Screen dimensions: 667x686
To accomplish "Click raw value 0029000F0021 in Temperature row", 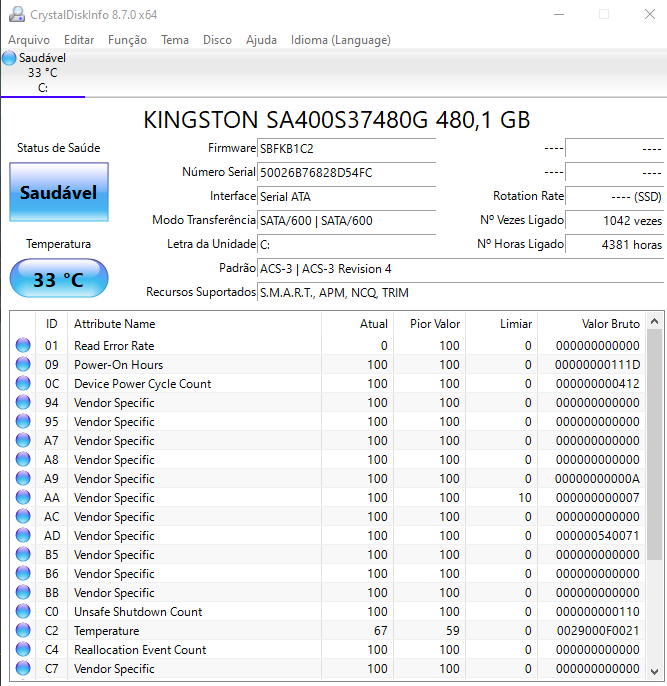I will (x=598, y=630).
